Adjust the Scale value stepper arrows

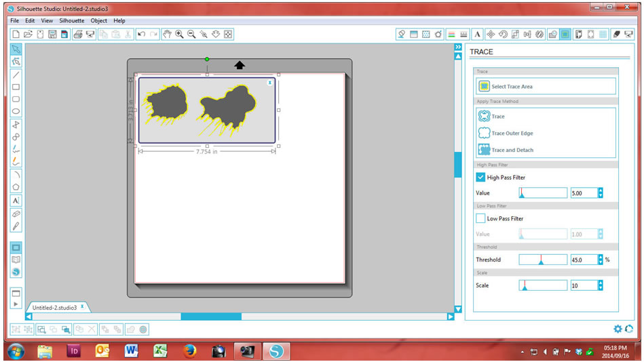(x=601, y=285)
